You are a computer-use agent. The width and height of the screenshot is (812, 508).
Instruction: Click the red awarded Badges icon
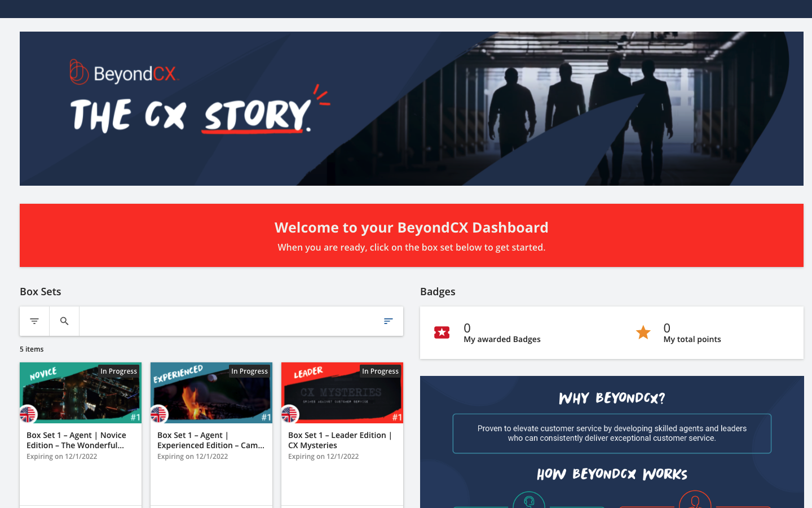coord(442,332)
